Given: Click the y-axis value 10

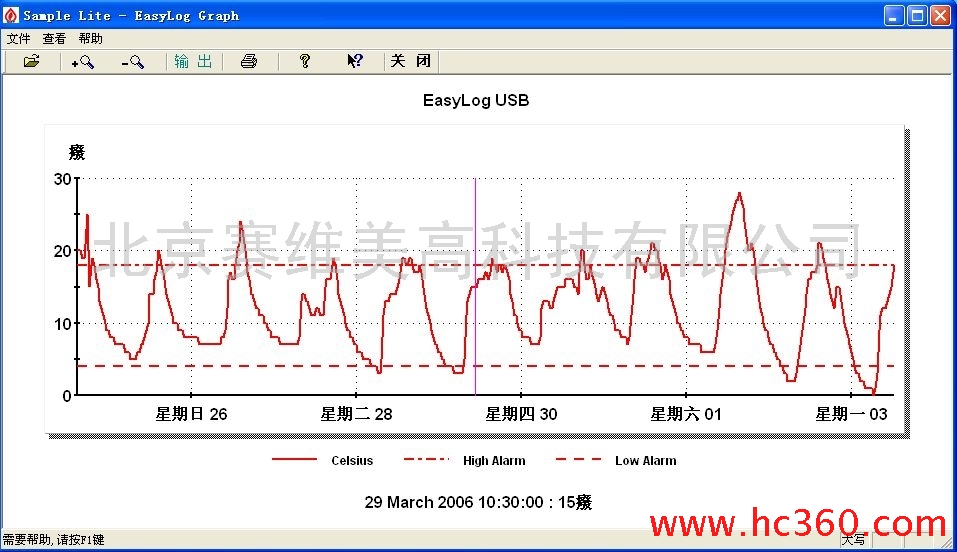Looking at the screenshot, I should (x=62, y=324).
